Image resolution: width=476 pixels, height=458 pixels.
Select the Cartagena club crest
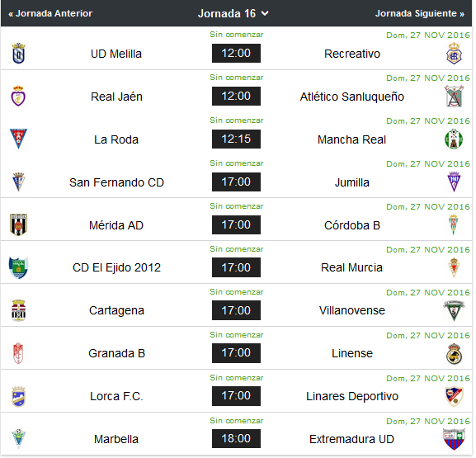tap(18, 311)
